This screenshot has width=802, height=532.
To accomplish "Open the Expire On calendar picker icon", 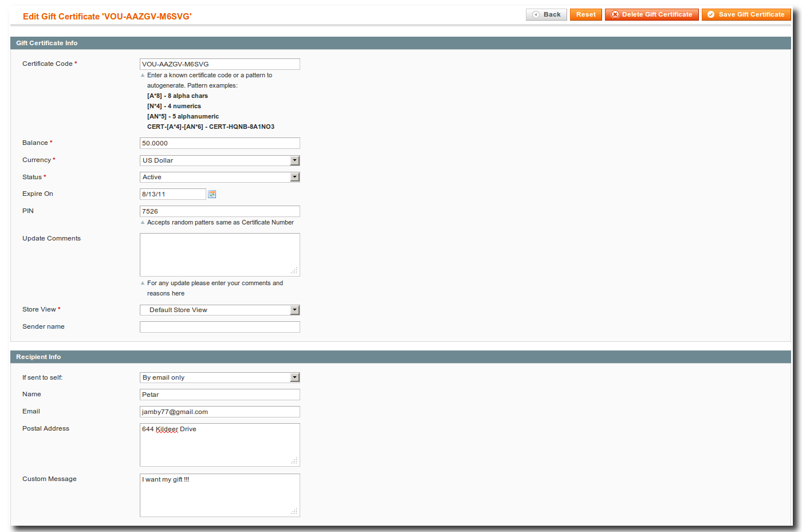I will tap(212, 194).
